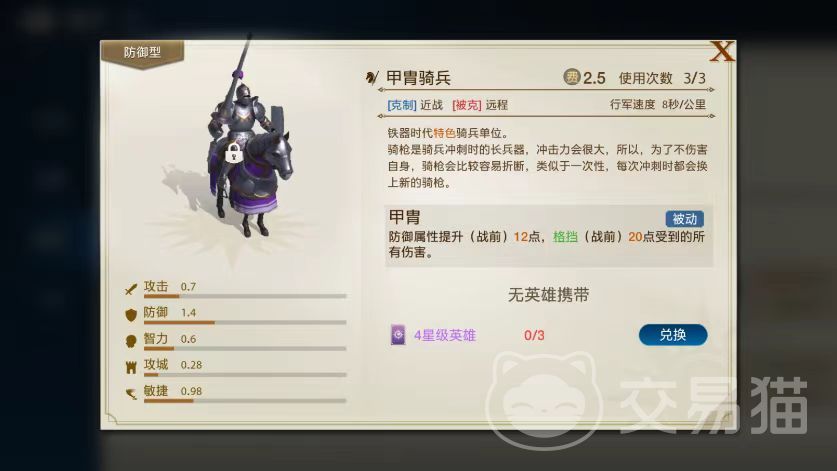This screenshot has height=471, width=837.
Task: Click the castle tower siege stat icon
Action: click(x=131, y=367)
